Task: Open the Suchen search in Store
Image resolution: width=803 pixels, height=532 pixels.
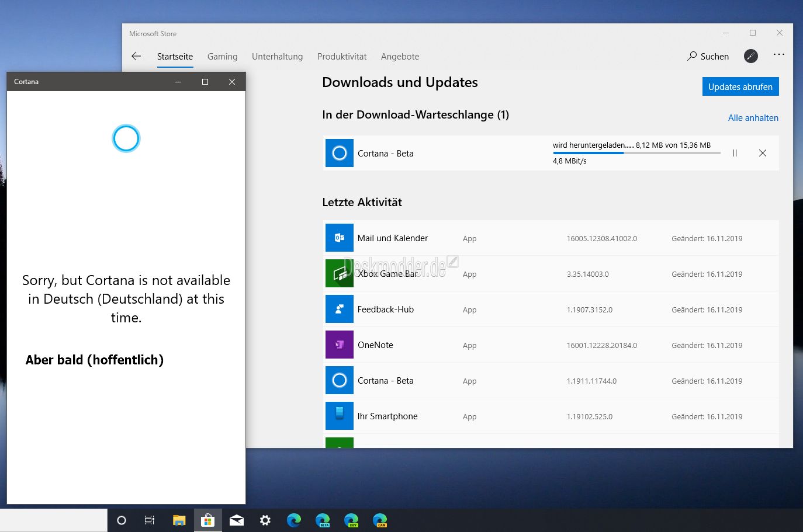Action: (708, 56)
